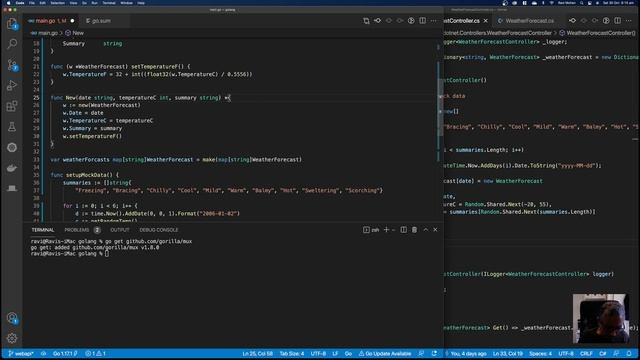The width and height of the screenshot is (640, 360).
Task: Open Source Control view
Action: point(12,64)
